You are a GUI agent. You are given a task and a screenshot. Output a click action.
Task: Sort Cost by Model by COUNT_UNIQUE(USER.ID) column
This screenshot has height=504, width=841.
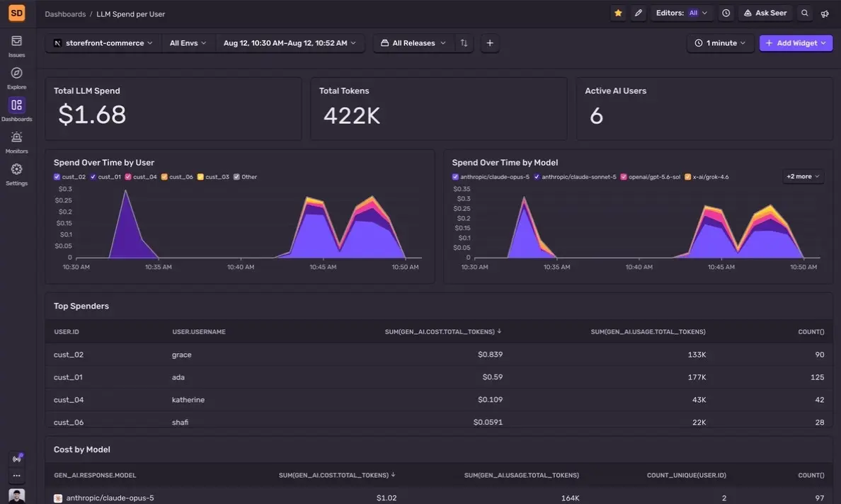pos(686,476)
